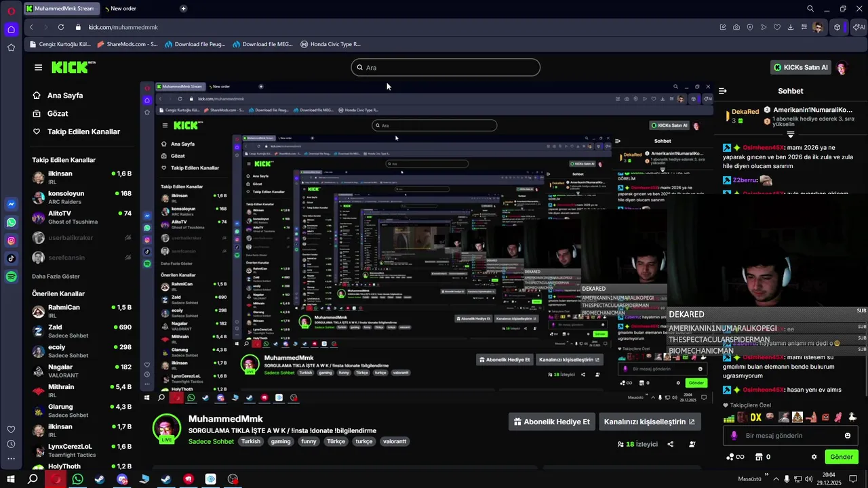Open a new browser tab
The height and width of the screenshot is (488, 868).
coord(183,9)
